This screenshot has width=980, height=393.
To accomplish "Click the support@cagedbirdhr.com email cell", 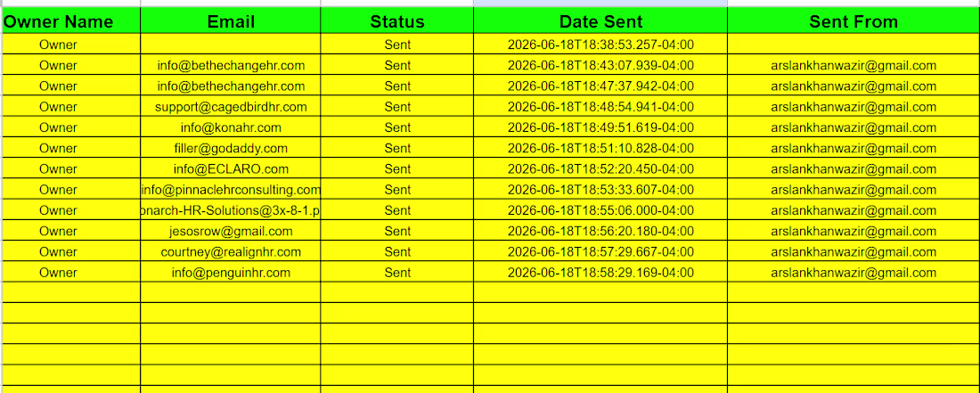I will (x=231, y=107).
